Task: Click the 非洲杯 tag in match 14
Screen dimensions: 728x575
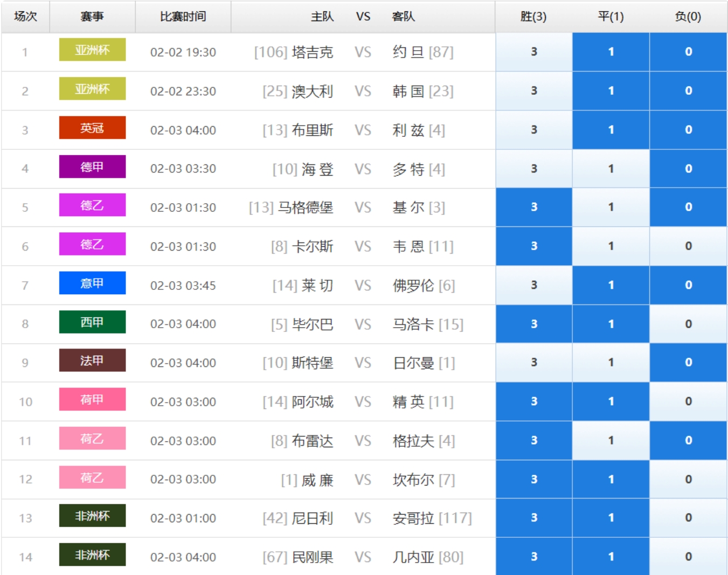Action: [92, 555]
